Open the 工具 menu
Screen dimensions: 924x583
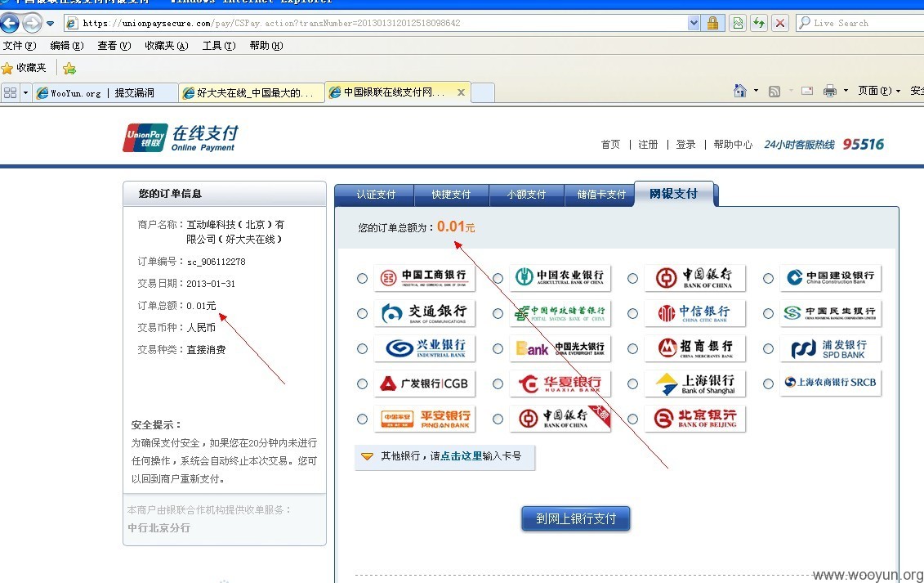click(219, 46)
